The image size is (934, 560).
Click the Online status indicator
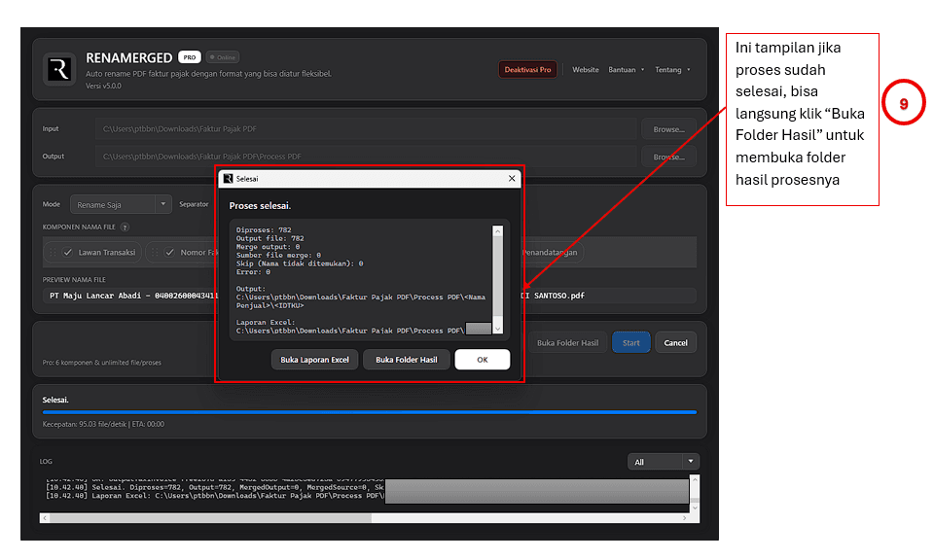coord(223,57)
